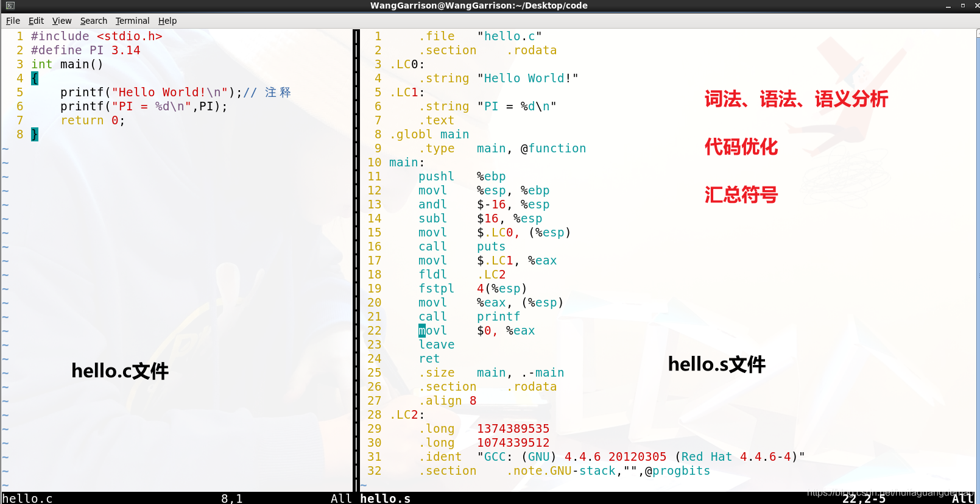This screenshot has height=504, width=980.
Task: Click the '8,1' cursor position indicator
Action: pos(231,499)
